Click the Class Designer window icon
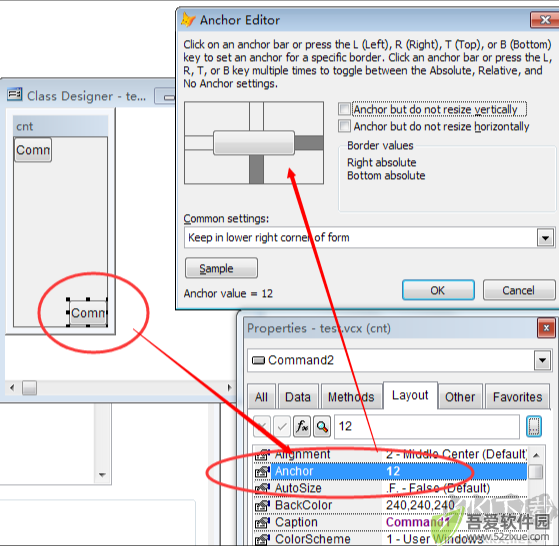The image size is (559, 546). click(15, 94)
